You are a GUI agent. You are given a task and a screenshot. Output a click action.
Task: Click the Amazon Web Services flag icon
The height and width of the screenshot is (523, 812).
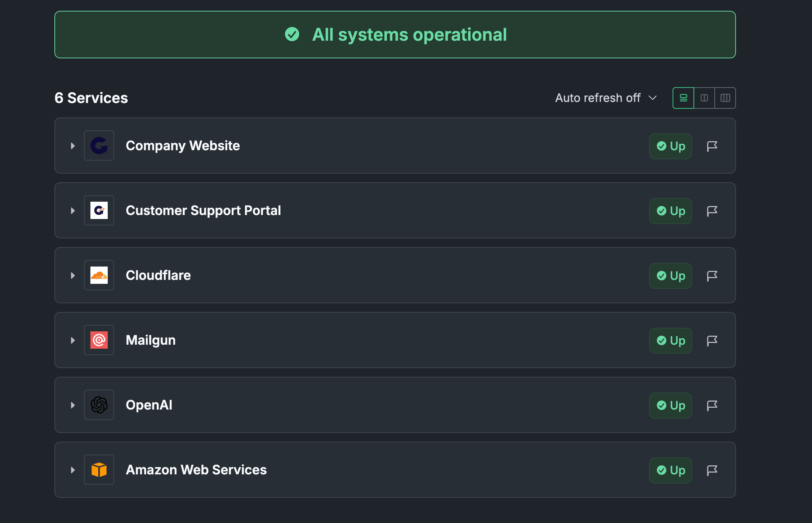pos(712,470)
